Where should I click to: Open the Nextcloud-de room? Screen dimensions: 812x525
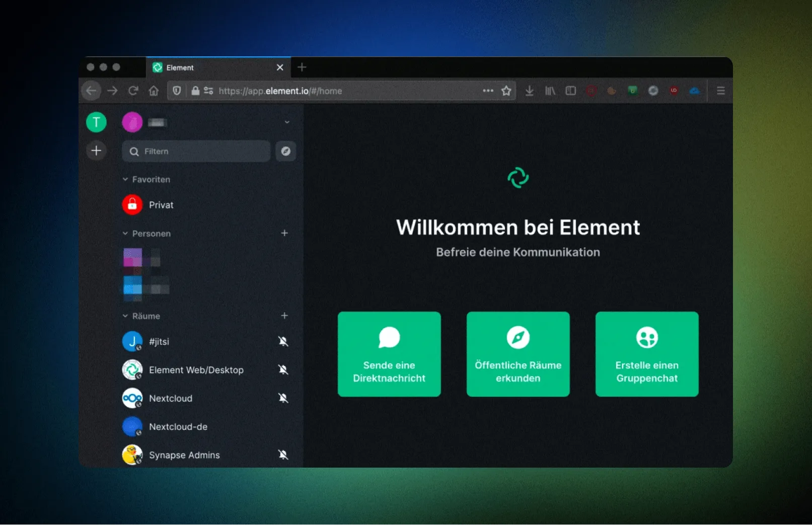209,427
